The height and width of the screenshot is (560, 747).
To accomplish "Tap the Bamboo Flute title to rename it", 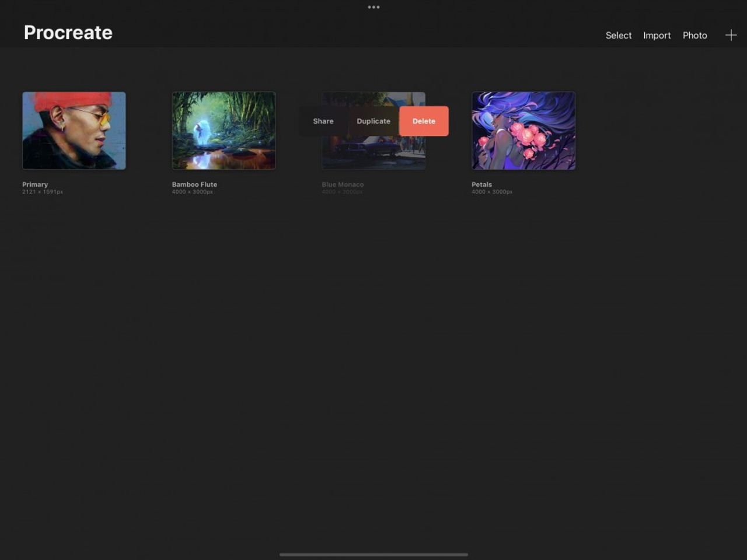I will [194, 184].
